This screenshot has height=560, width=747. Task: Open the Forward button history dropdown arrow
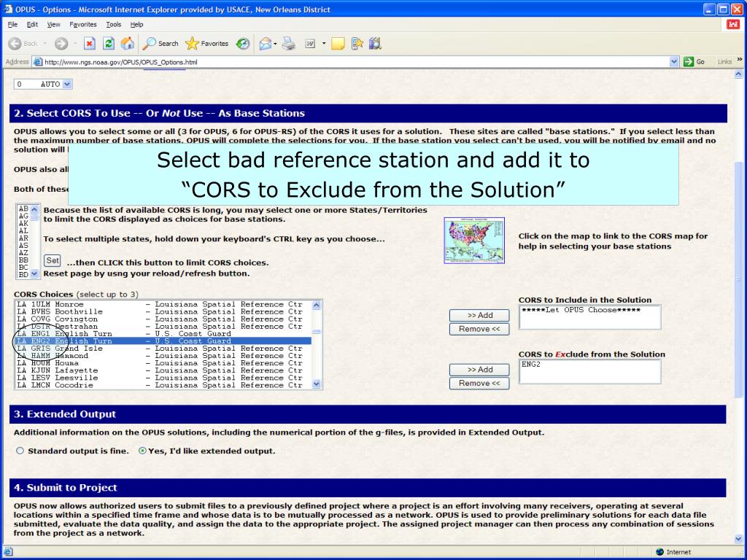pos(75,44)
